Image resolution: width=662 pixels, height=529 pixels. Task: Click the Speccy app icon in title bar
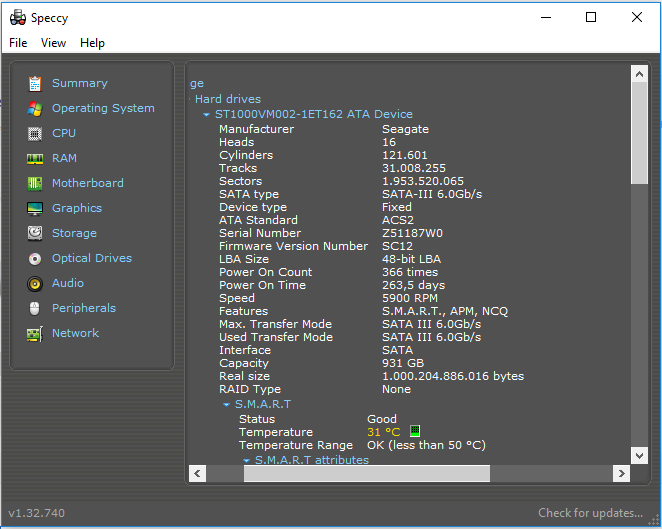(x=18, y=17)
